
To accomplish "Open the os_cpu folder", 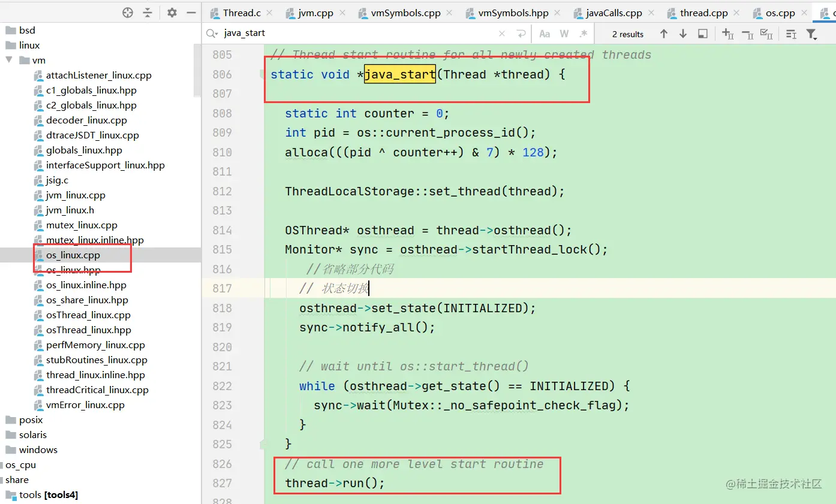I will point(21,464).
